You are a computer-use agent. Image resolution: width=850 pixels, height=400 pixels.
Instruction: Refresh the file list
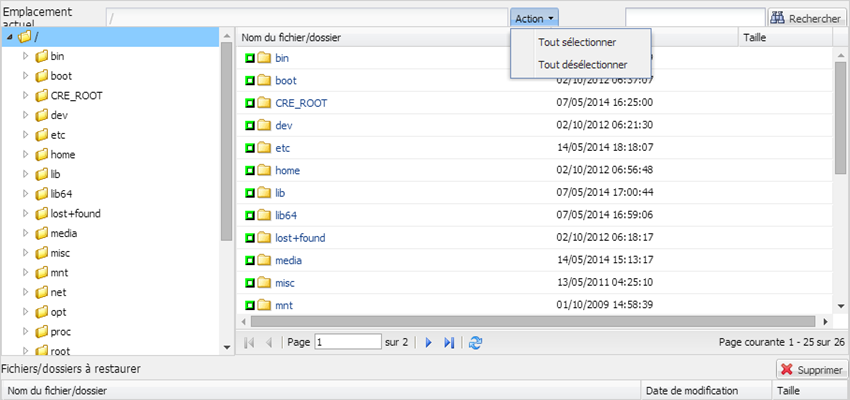[475, 343]
